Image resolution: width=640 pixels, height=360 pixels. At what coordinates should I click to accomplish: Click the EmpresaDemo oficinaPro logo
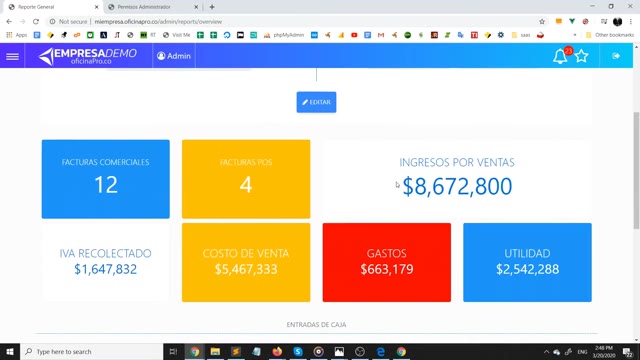[x=88, y=56]
